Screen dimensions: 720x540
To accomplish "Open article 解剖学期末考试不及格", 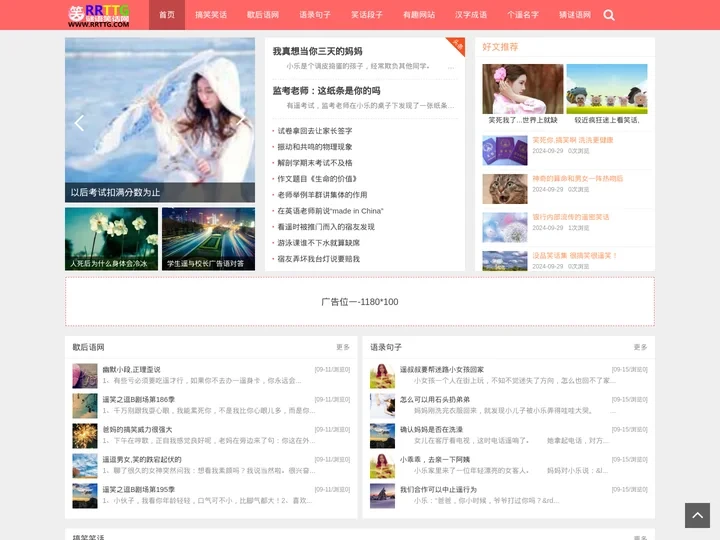I will (x=315, y=163).
